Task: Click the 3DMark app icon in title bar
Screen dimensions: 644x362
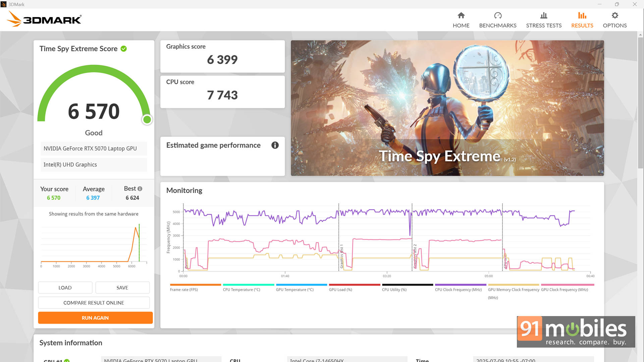Action: click(x=4, y=4)
